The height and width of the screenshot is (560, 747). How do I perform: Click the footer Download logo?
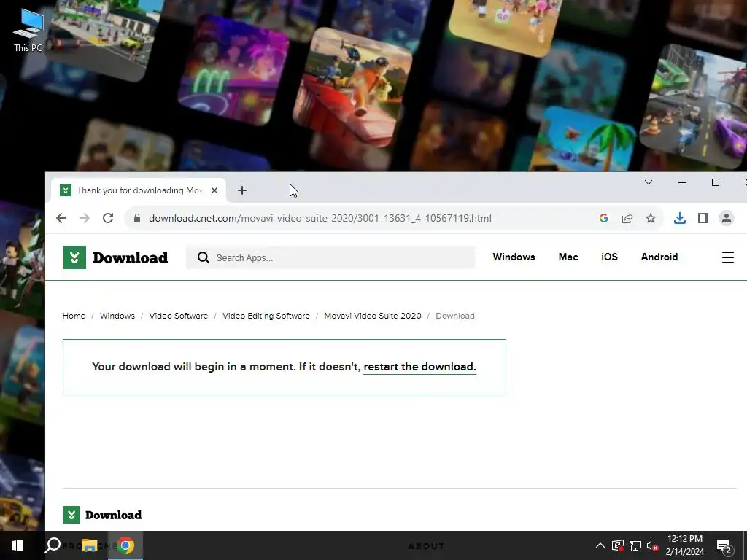click(x=102, y=515)
